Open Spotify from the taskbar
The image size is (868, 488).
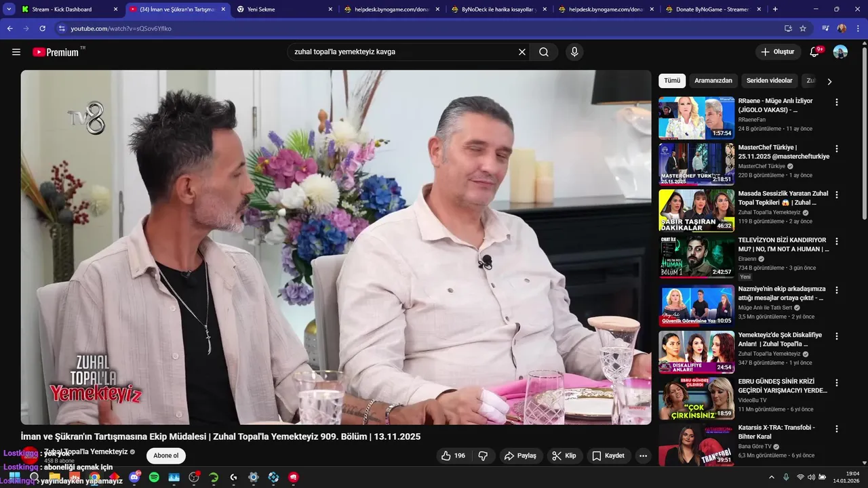click(x=154, y=477)
